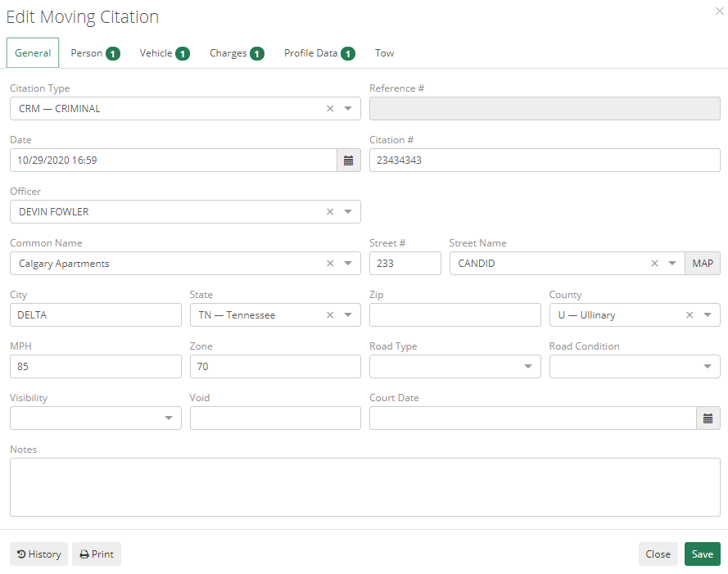Open the Court Date calendar icon
Viewport: 728px width, 574px height.
point(708,418)
